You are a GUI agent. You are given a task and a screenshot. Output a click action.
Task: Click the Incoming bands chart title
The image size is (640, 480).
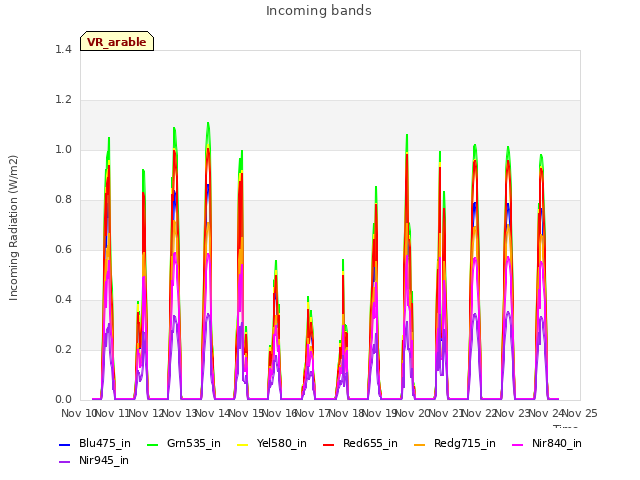click(319, 11)
